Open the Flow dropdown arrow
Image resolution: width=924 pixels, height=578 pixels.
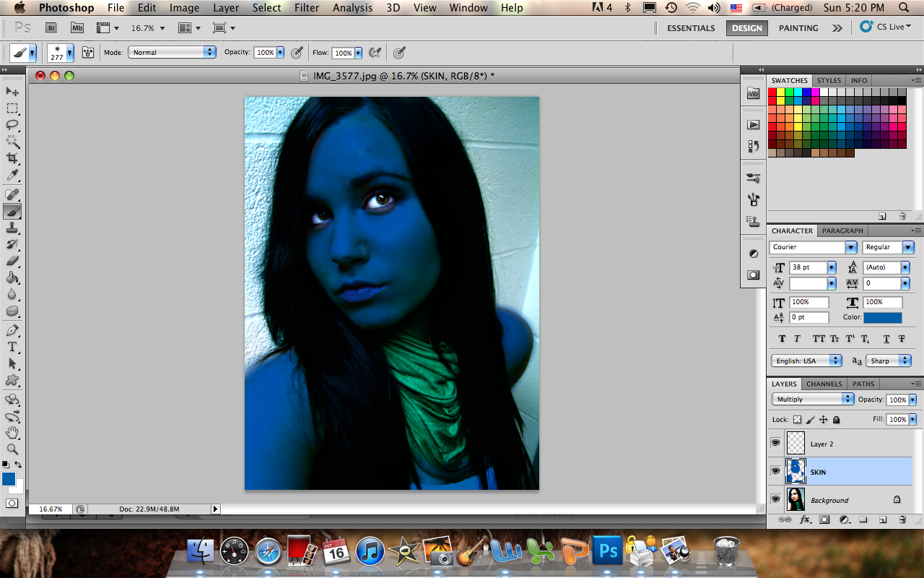[x=357, y=52]
